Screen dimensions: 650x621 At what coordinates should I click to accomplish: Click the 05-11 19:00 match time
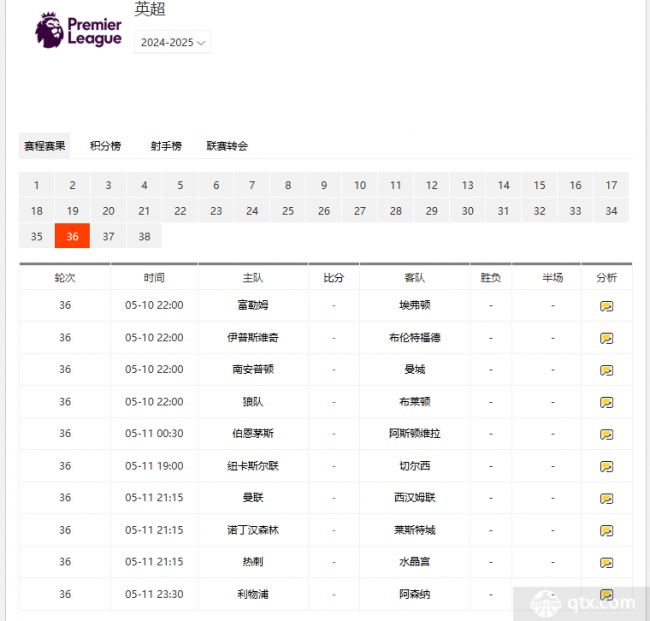coord(154,466)
